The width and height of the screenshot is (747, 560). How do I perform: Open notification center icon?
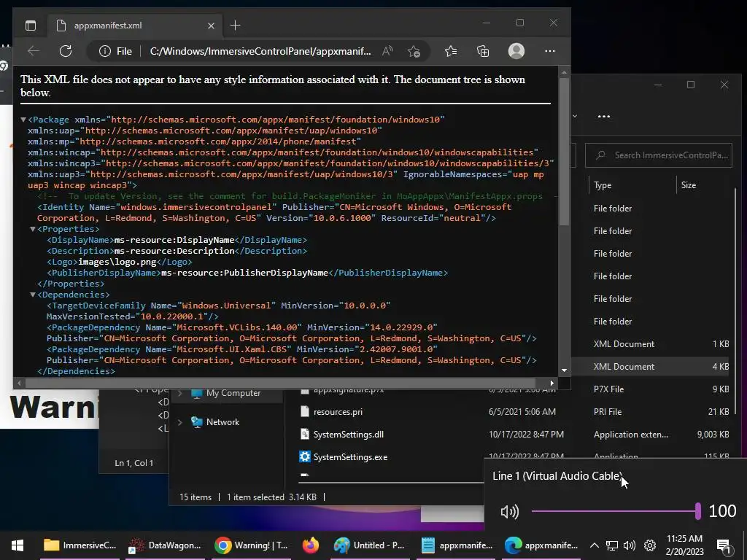[x=724, y=546]
